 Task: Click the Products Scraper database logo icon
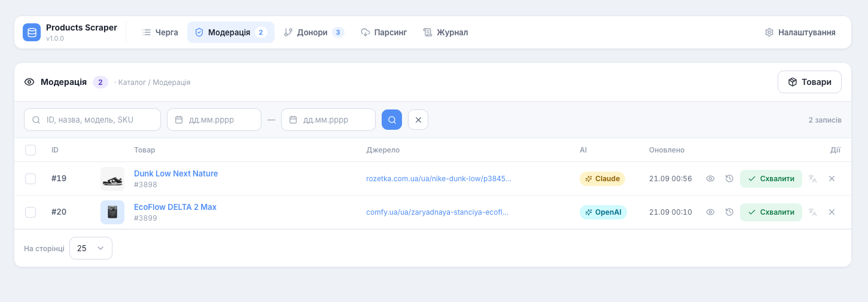[32, 32]
